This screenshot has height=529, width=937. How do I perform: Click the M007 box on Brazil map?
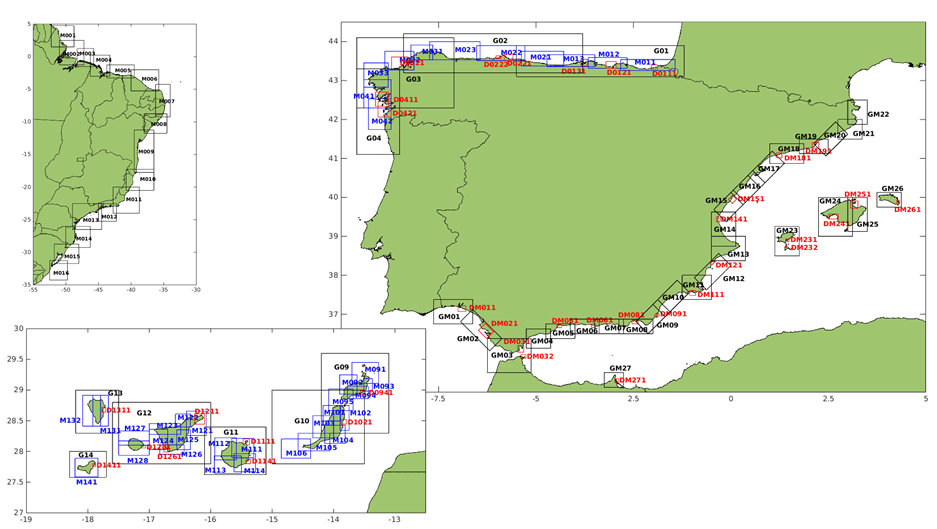click(x=166, y=102)
